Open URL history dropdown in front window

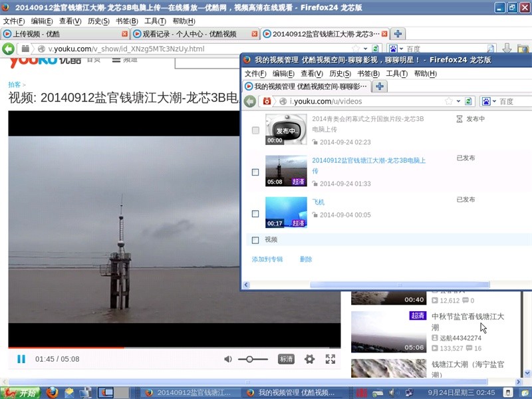click(x=458, y=101)
